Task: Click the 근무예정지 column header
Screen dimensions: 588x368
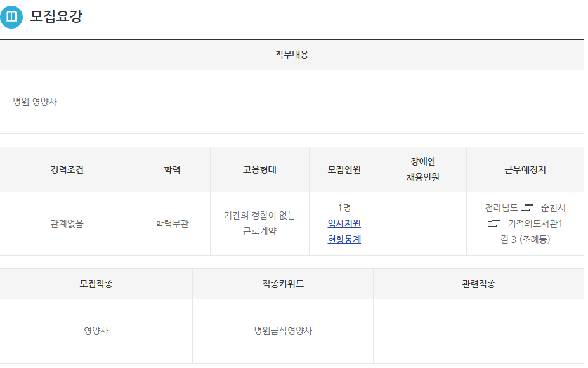Action: 525,169
